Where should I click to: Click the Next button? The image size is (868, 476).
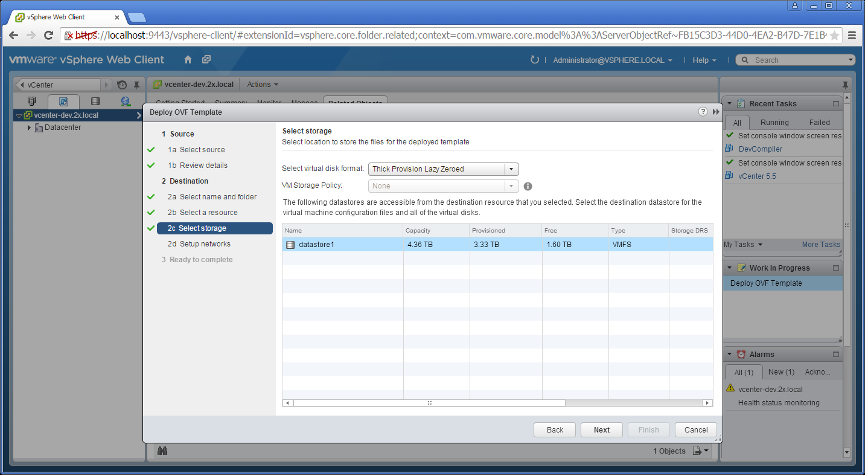point(602,430)
